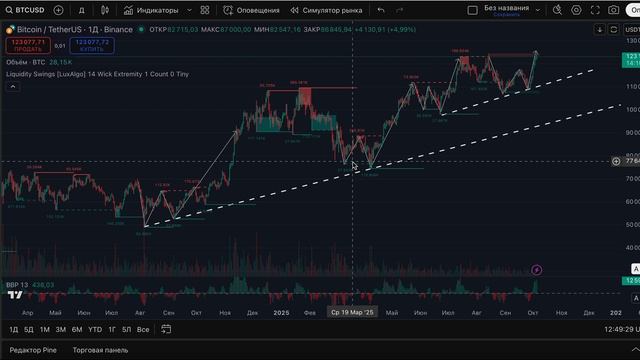Image resolution: width=640 pixels, height=360 pixels.
Task: Collapse the indicator legend with the caret
Action: 13,87
